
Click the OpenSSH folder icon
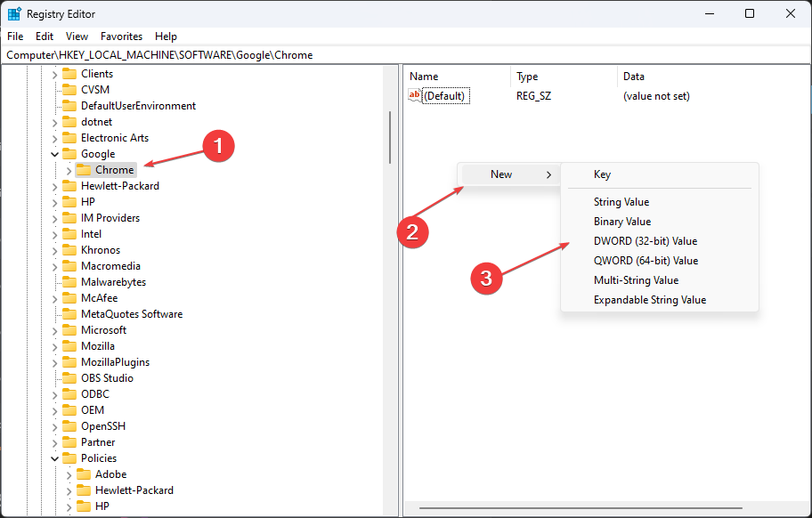click(69, 427)
